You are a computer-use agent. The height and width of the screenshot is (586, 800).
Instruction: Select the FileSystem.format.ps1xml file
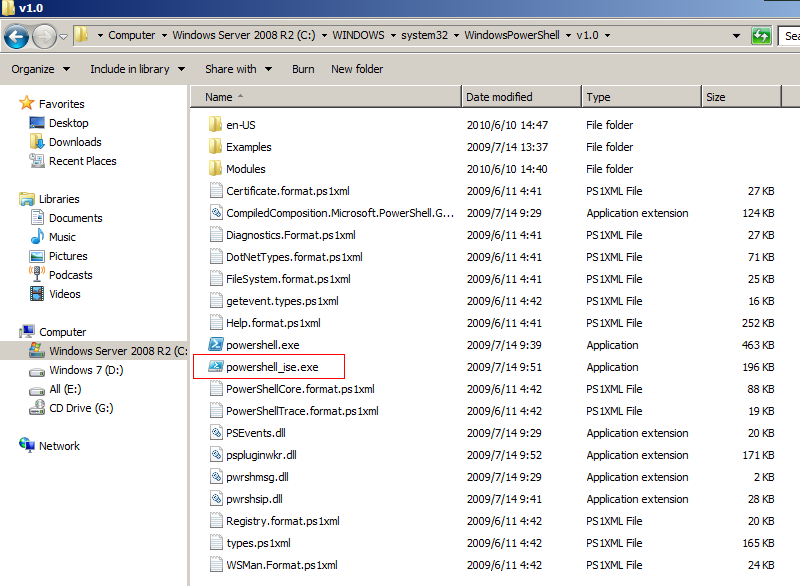tap(288, 278)
